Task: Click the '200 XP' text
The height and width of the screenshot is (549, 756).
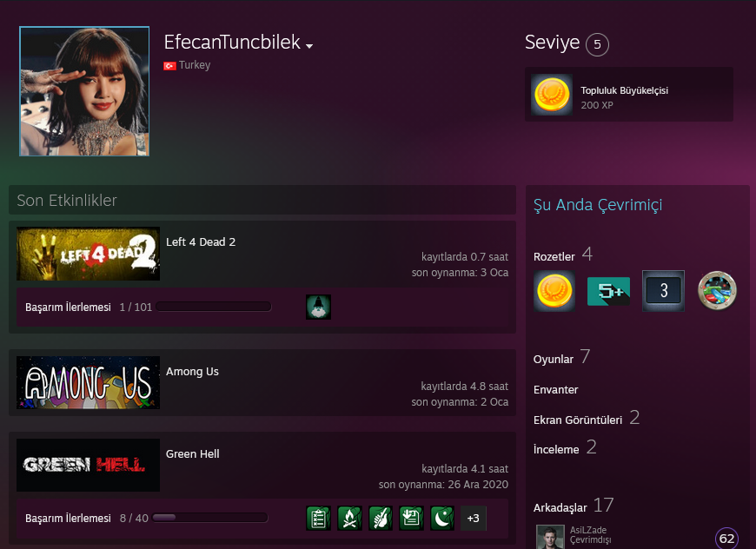Action: click(597, 105)
